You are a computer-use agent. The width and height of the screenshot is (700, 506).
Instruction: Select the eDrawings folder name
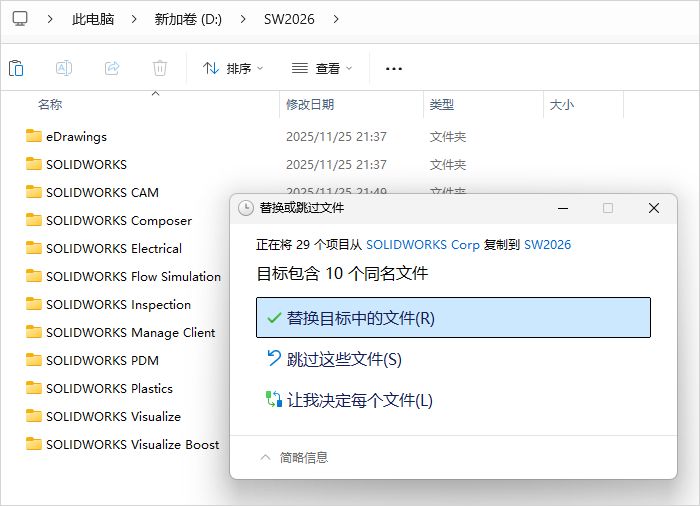pos(76,136)
